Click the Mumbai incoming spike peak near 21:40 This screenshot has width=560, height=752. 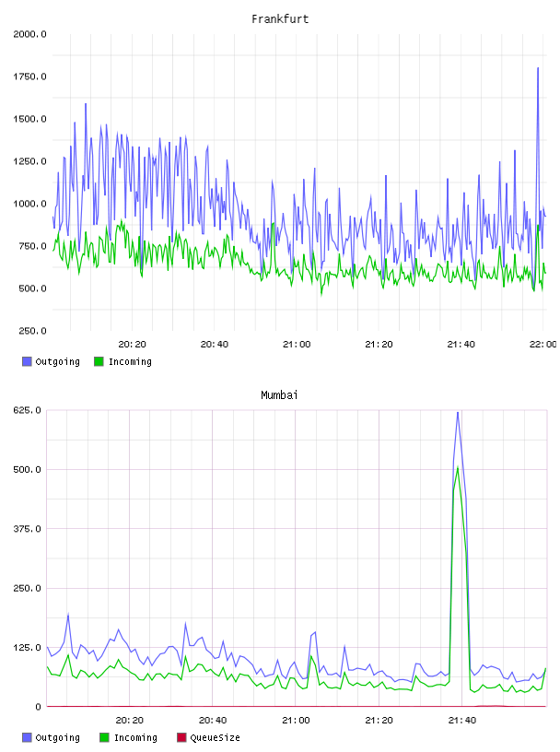[x=458, y=468]
